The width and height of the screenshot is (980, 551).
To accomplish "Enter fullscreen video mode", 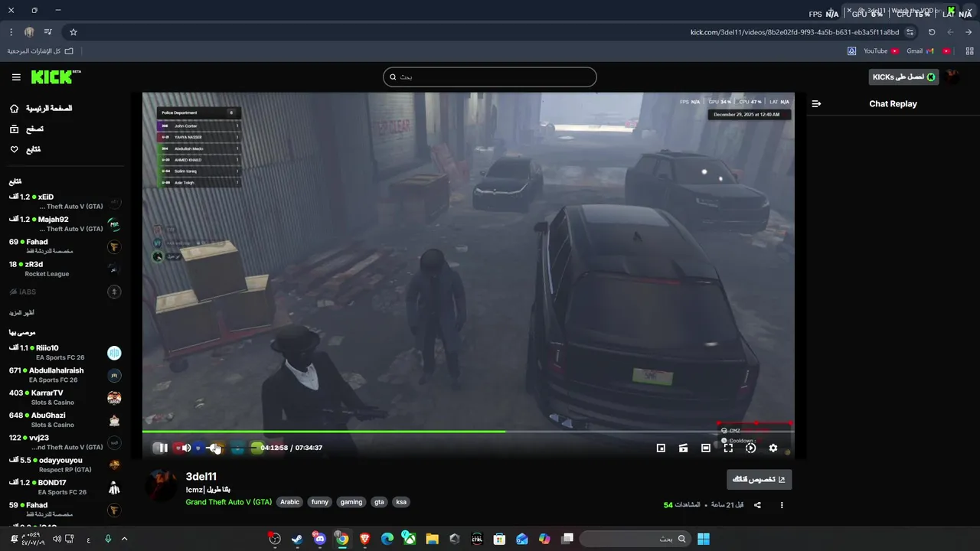I will click(728, 448).
